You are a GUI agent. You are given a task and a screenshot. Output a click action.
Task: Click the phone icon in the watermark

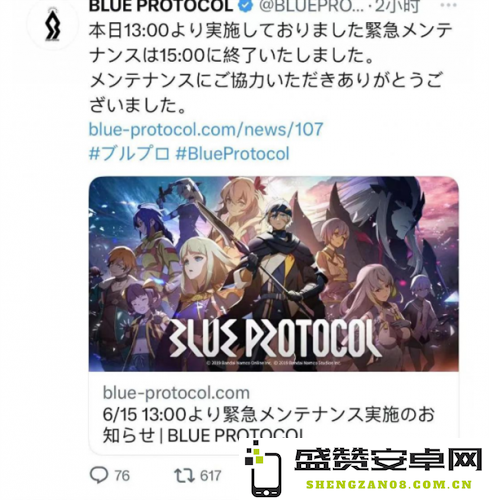(263, 469)
